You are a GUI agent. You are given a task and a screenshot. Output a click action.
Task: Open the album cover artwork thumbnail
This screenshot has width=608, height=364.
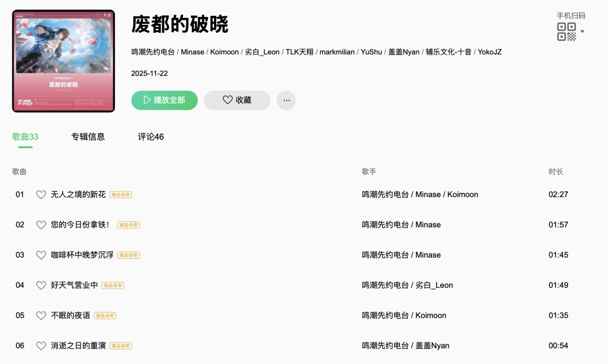click(x=64, y=61)
